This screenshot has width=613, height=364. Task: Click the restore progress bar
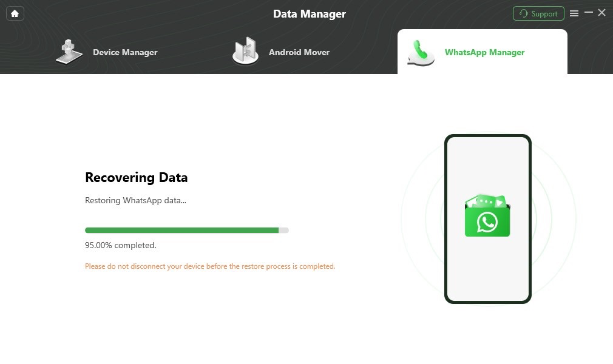point(186,230)
